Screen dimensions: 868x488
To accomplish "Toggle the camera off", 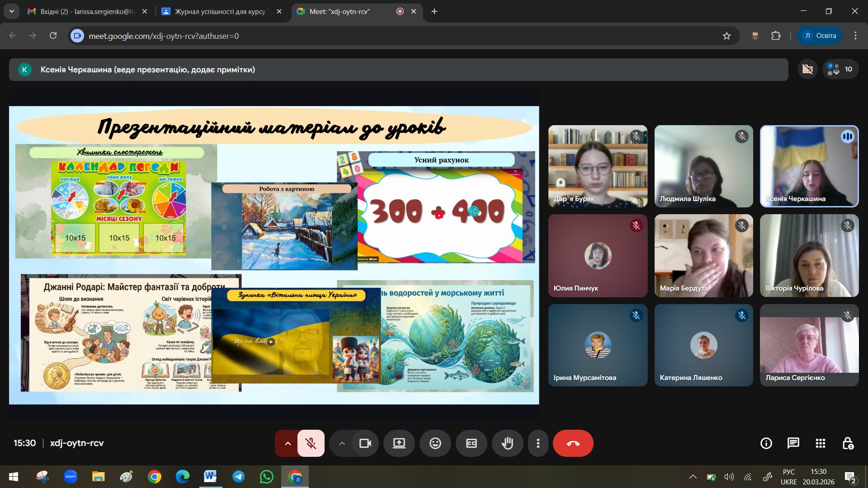I will (365, 443).
